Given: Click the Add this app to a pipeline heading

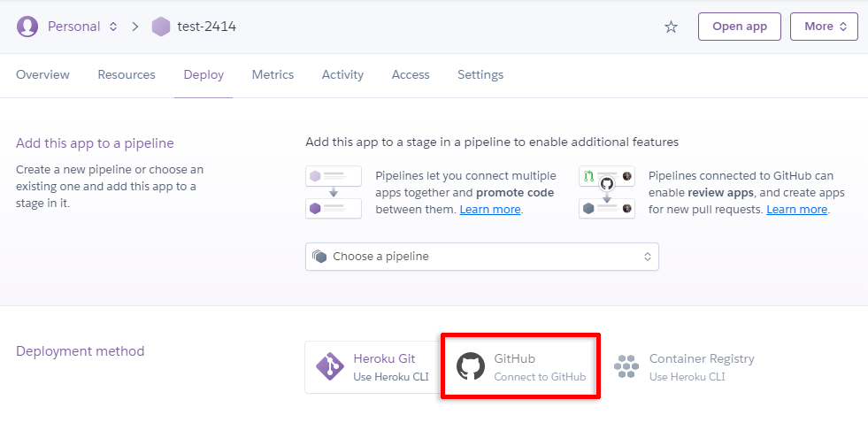Looking at the screenshot, I should pyautogui.click(x=96, y=143).
